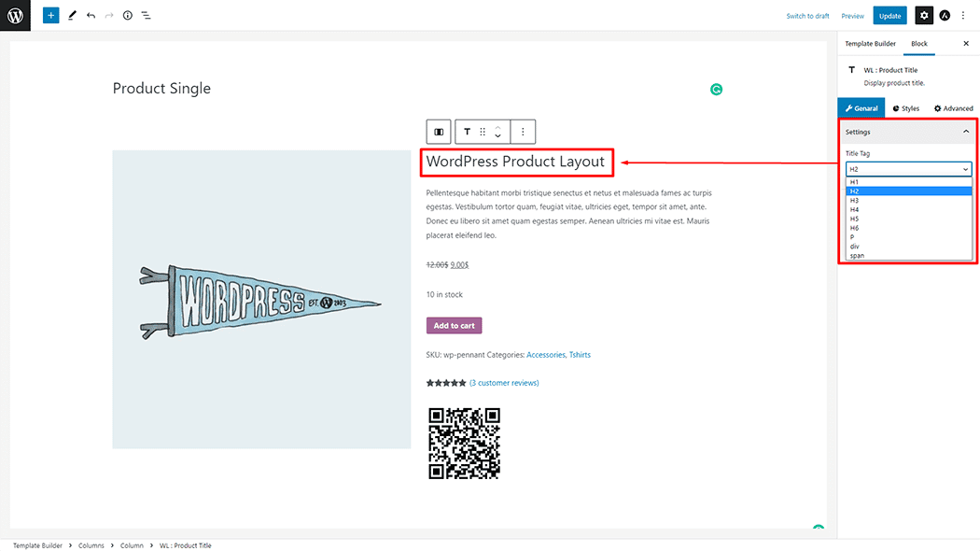Go to Columns in the breadcrumb
This screenshot has height=551, width=980.
click(91, 545)
